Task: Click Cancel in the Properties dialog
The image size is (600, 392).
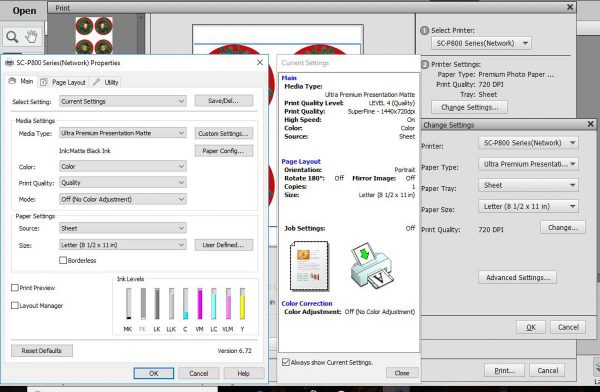Action: (x=199, y=373)
